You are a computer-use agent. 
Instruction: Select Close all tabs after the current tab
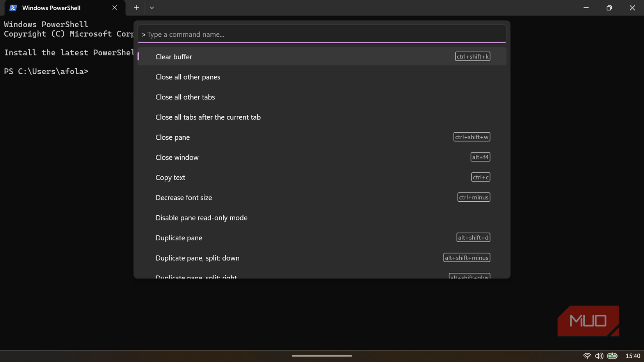[x=322, y=117]
